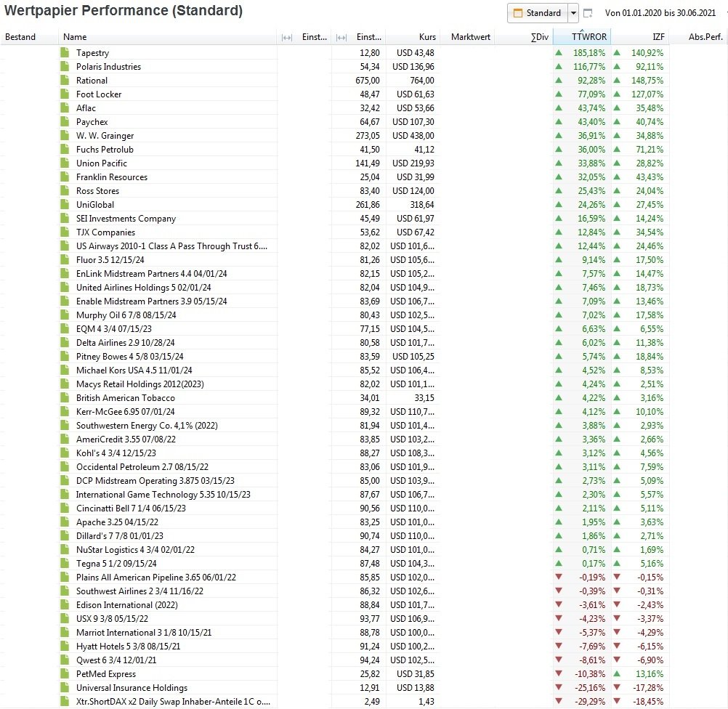The height and width of the screenshot is (709, 728).
Task: Click the security icon next to PetMed Express
Action: click(x=65, y=673)
